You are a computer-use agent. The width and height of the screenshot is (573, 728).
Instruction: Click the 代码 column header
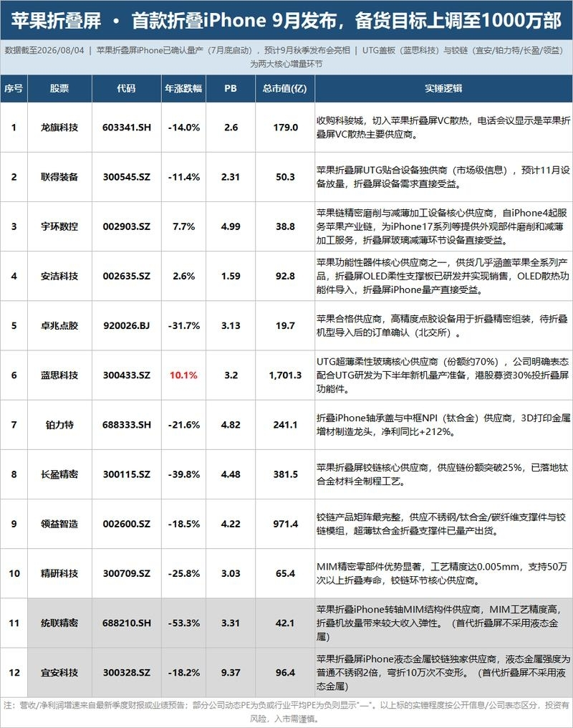coord(126,88)
